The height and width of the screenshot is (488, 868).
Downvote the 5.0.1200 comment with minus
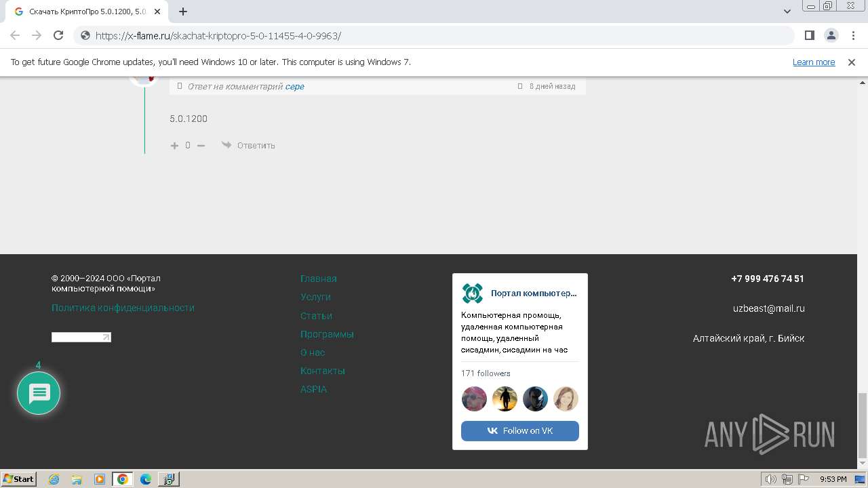[201, 145]
